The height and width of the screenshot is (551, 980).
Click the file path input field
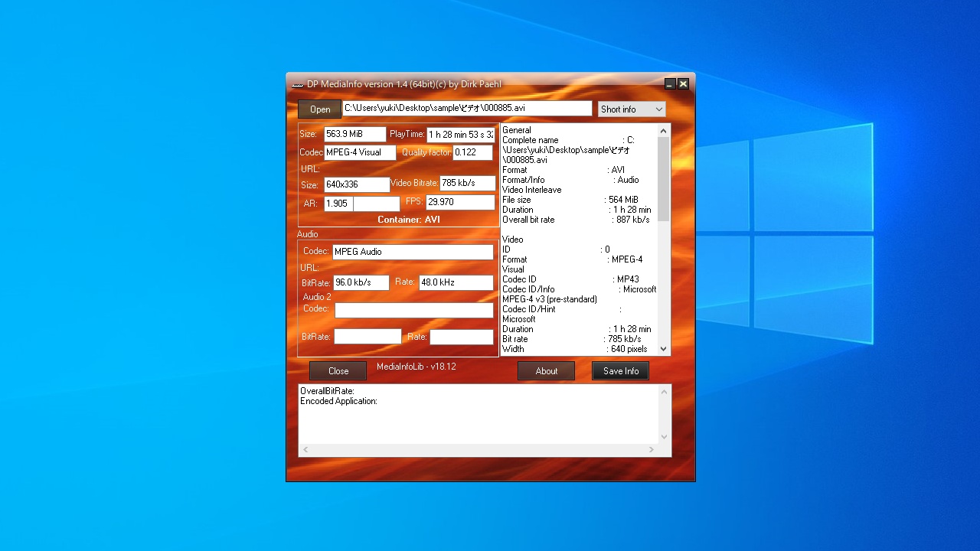467,109
